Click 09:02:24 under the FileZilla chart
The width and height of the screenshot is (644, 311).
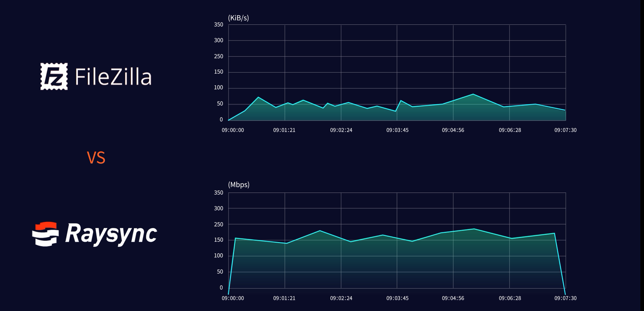point(341,130)
